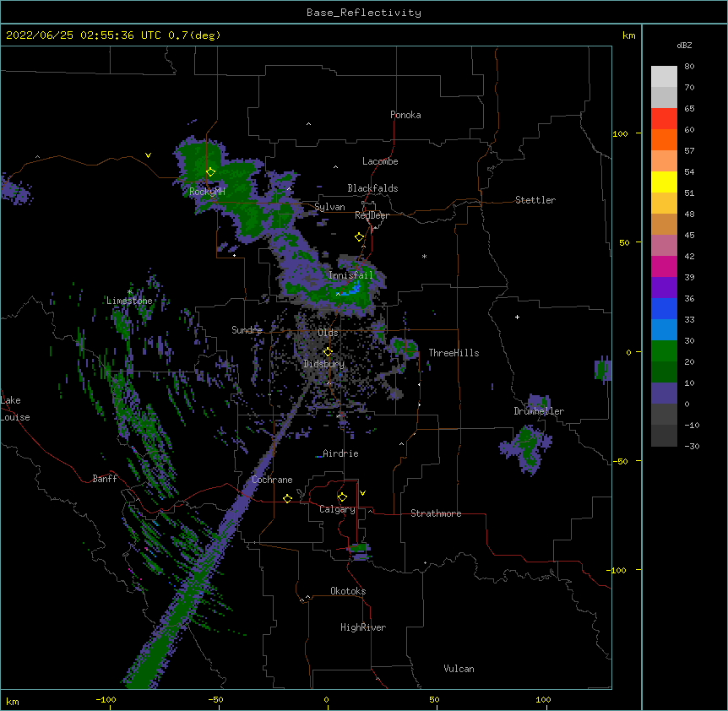Select the orange 60 dBZ color swatch
The height and width of the screenshot is (711, 728).
tap(664, 139)
